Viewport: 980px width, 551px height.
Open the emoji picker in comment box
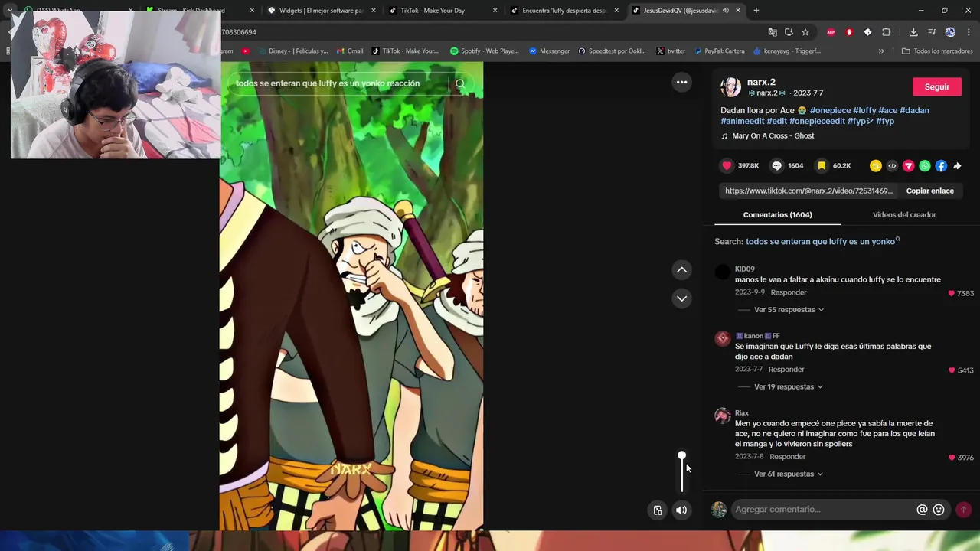click(x=939, y=510)
